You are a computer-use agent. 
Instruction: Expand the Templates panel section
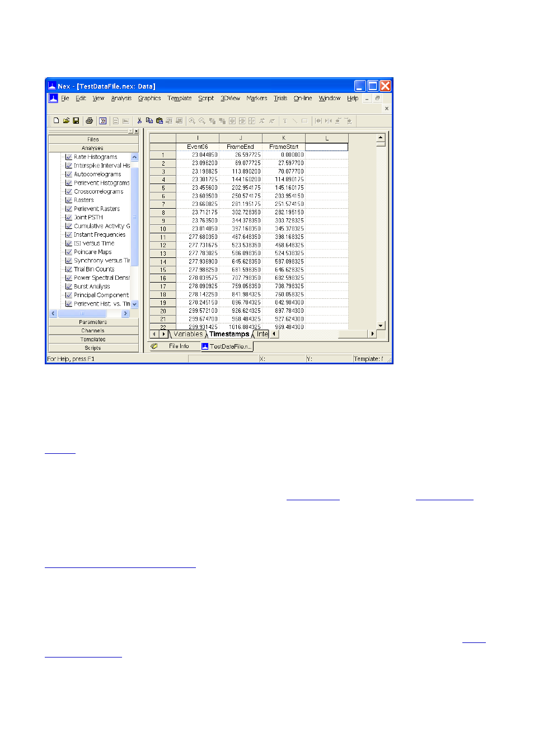93,339
